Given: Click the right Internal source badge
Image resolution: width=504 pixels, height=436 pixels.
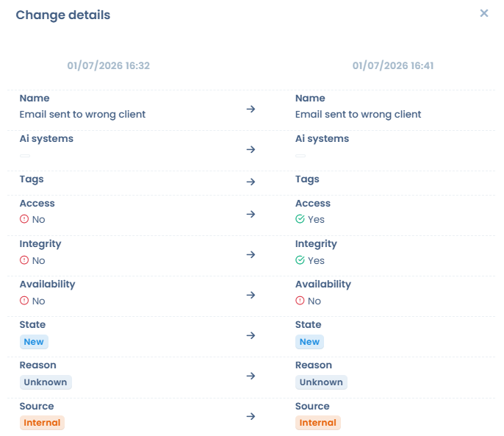Looking at the screenshot, I should 318,423.
